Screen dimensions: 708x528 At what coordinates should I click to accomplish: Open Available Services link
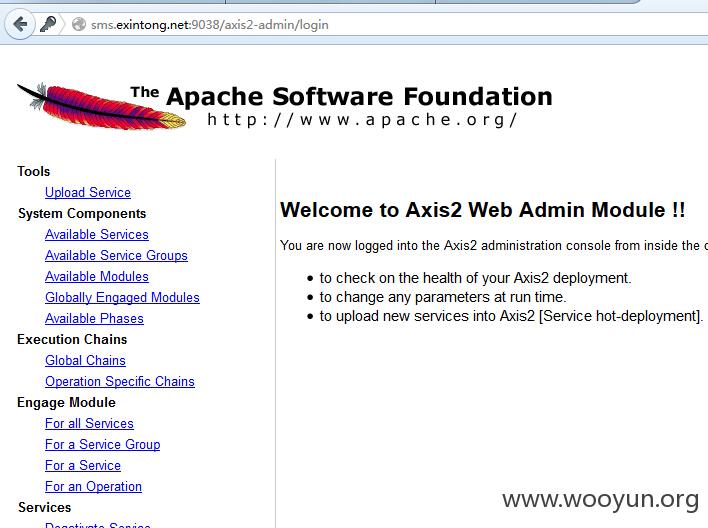tap(97, 234)
